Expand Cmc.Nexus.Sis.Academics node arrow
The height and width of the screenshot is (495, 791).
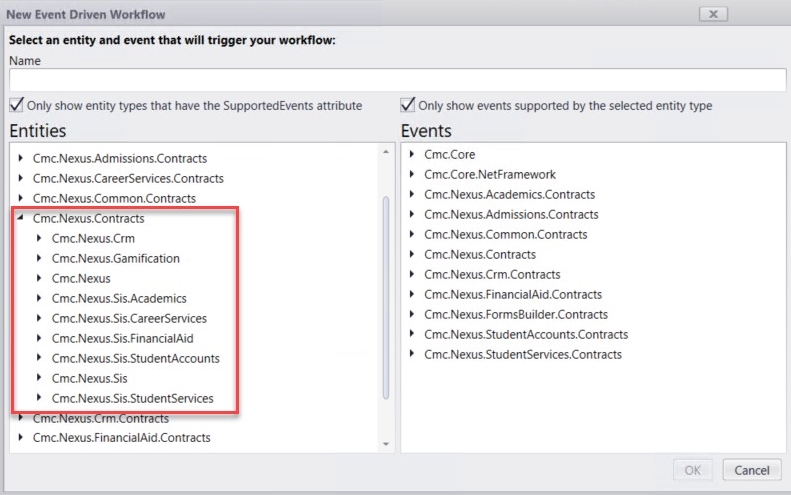pos(39,298)
